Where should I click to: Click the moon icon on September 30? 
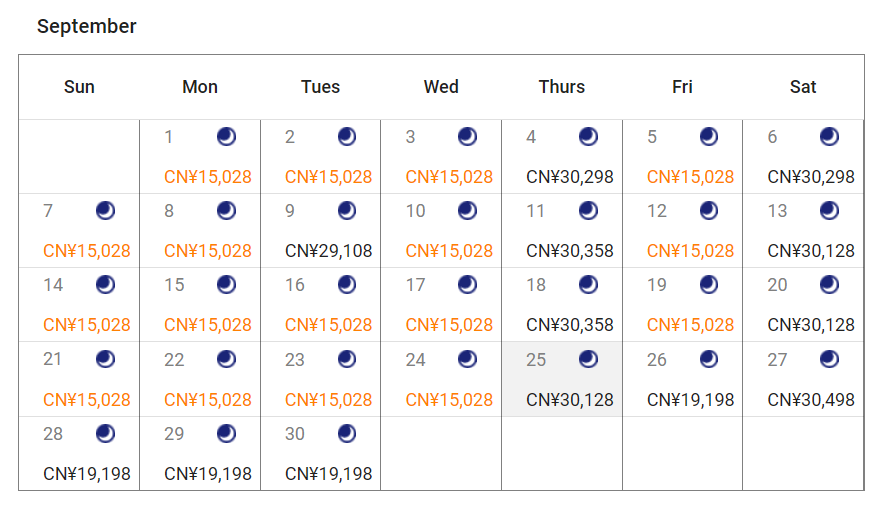pos(347,433)
